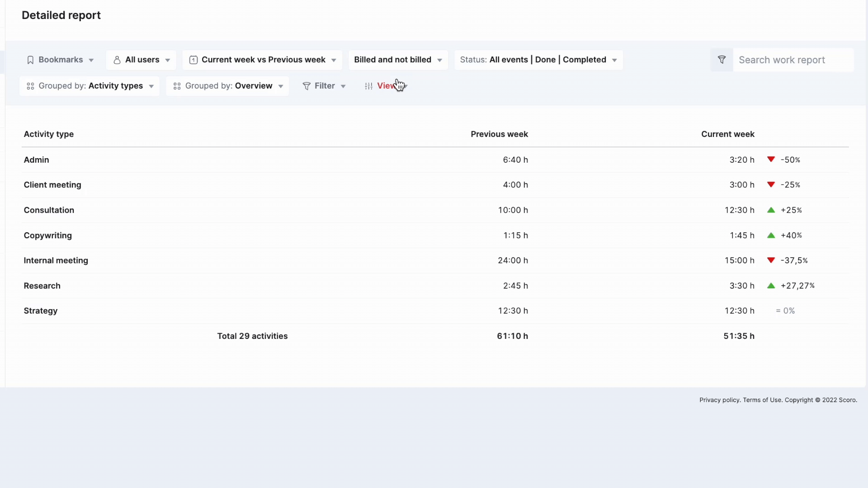Select the Consultation row label
Screen dimensions: 868x488
(49, 210)
